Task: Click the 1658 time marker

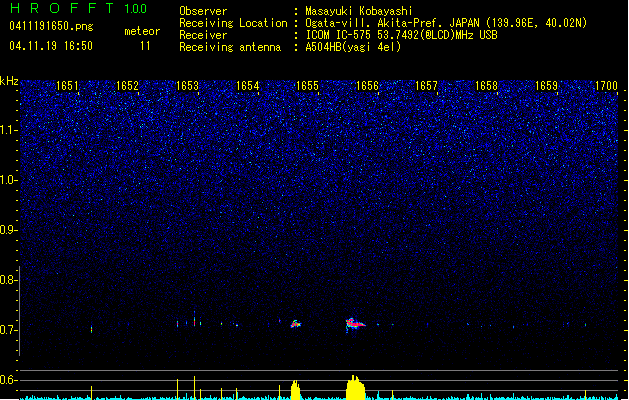Action: (x=487, y=85)
